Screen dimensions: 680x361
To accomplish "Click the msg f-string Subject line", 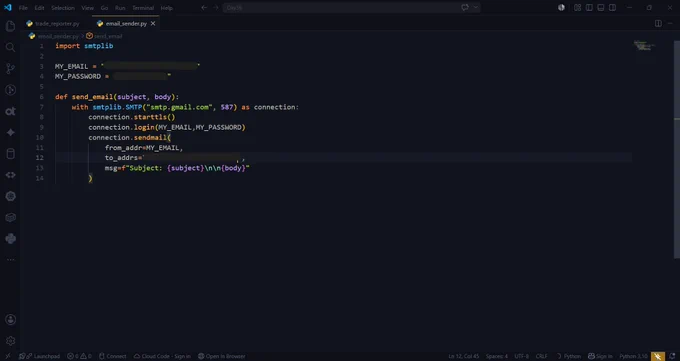I will pyautogui.click(x=177, y=168).
